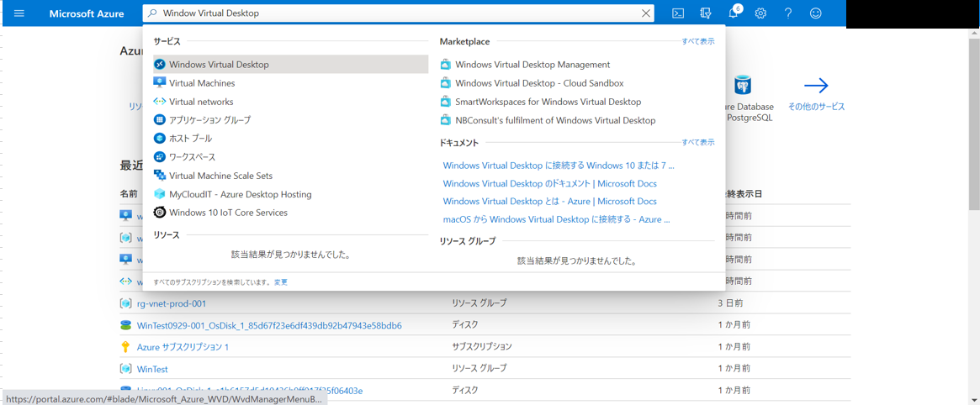Open 'Windows Virtual Desktop とは - Azure' doc link
Viewport: 980px width, 405px height.
(x=549, y=202)
